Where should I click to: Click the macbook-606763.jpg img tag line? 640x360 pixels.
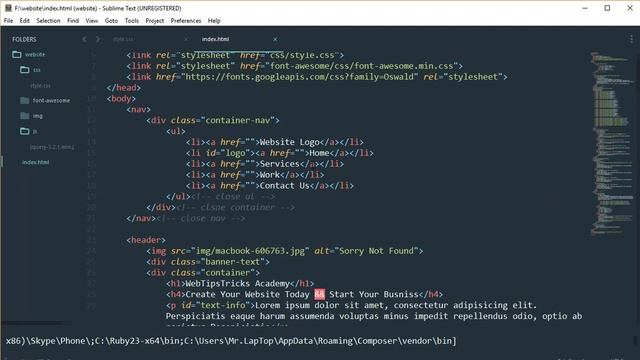pyautogui.click(x=284, y=251)
